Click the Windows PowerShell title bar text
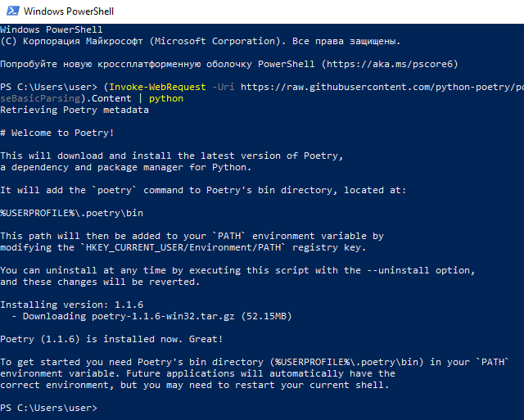The image size is (524, 420). [x=69, y=11]
